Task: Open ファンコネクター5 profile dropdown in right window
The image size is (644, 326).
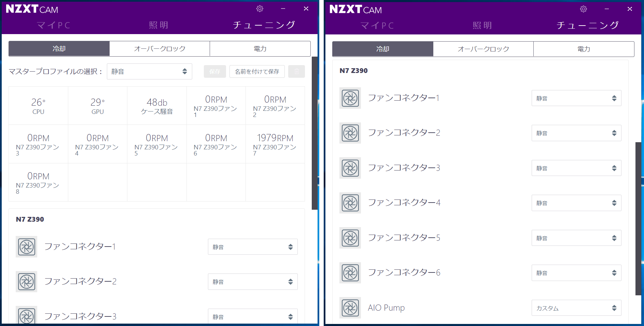Action: (576, 238)
